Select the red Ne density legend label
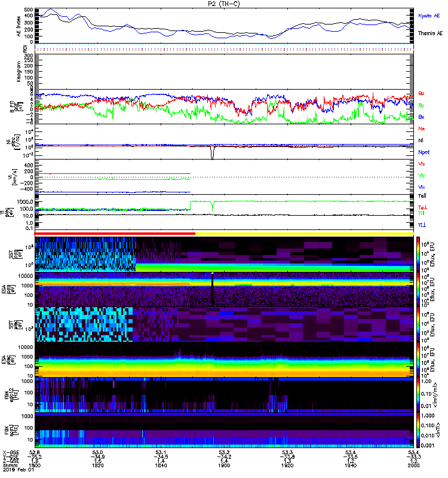 coord(422,128)
